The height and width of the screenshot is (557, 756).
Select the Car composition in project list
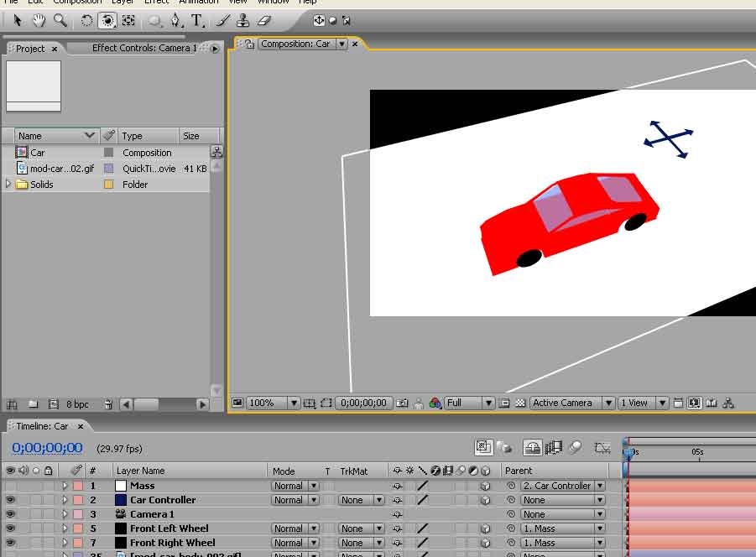click(x=38, y=153)
